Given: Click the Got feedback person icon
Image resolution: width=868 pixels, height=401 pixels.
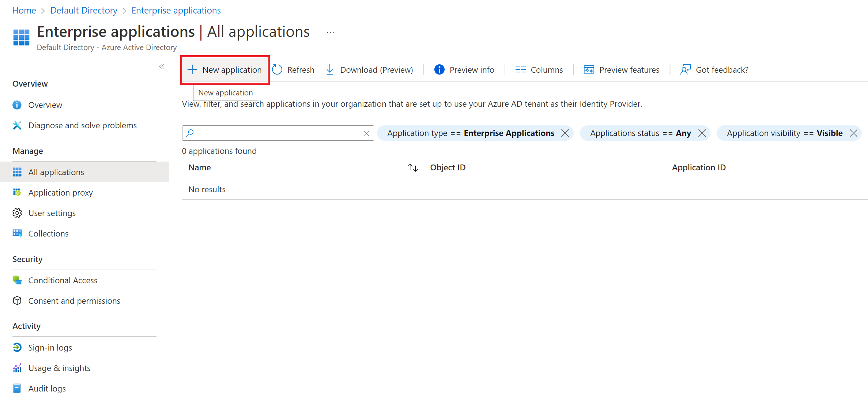Looking at the screenshot, I should pyautogui.click(x=685, y=69).
